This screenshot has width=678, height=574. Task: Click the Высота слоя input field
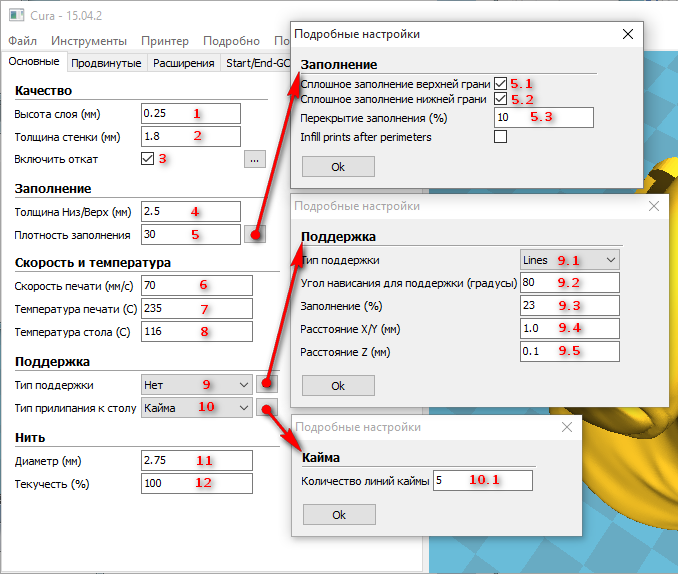tap(190, 113)
